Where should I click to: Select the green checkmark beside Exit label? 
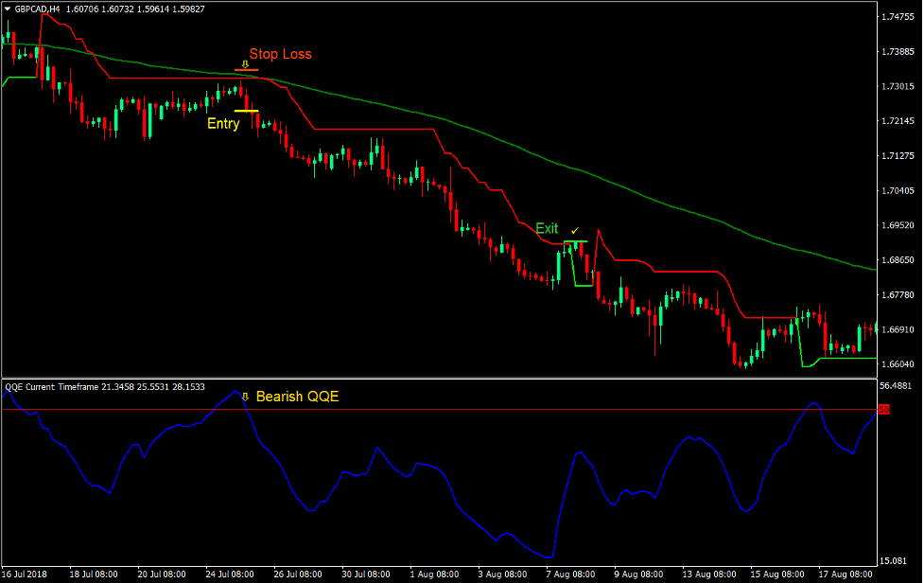574,229
